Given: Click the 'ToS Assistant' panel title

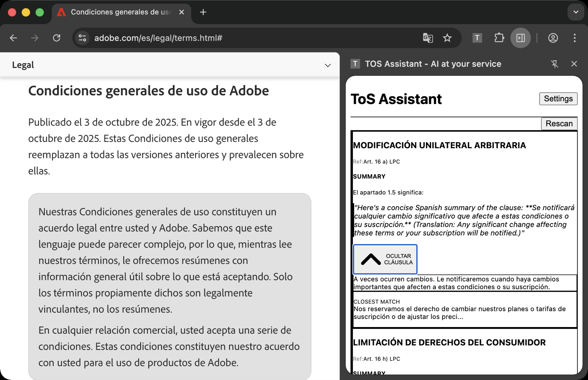Looking at the screenshot, I should (x=396, y=99).
